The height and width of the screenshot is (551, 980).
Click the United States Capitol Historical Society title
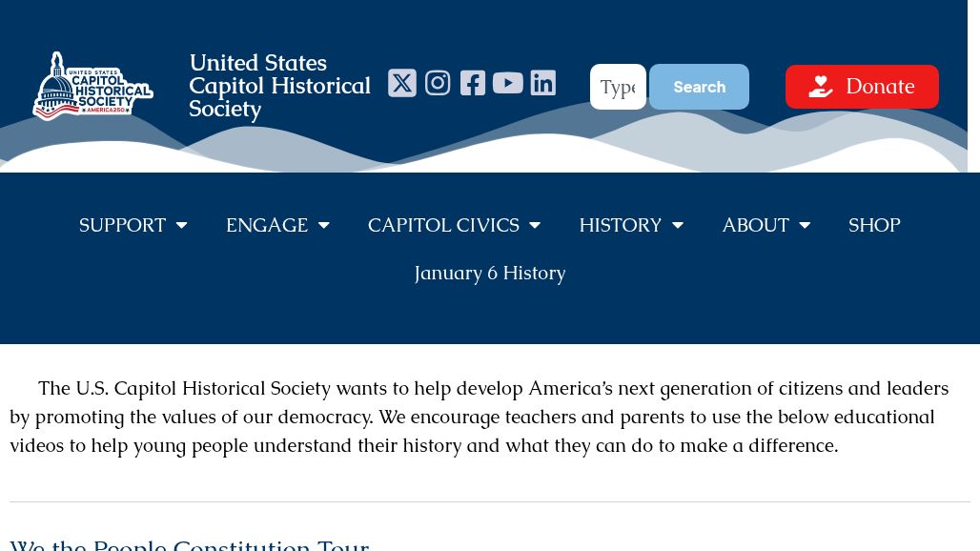[x=279, y=86]
